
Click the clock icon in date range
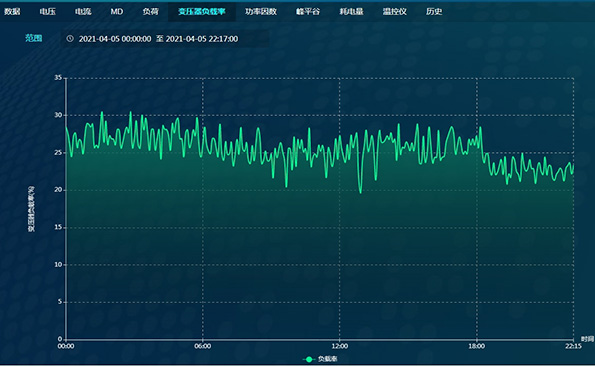[70, 38]
